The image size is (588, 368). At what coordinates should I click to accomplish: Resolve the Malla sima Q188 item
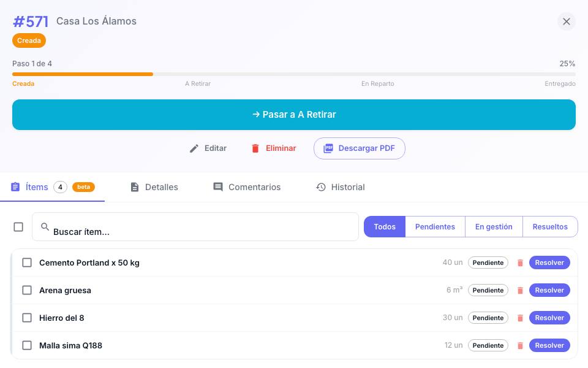549,345
